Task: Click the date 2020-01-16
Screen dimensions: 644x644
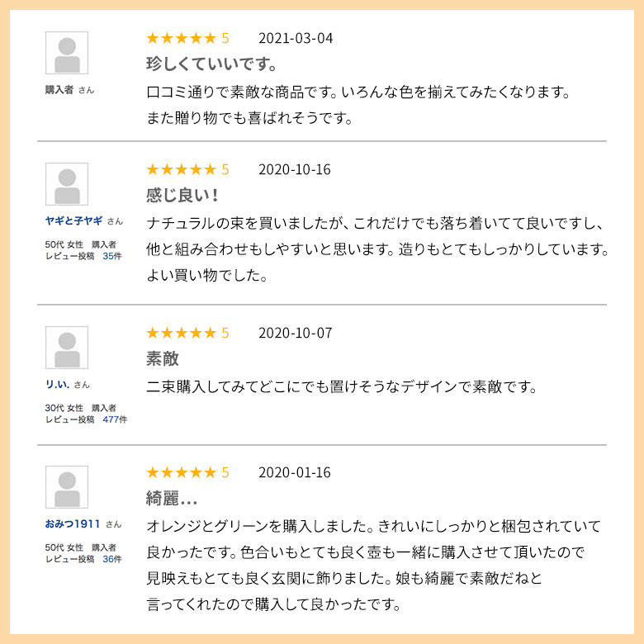Action: point(295,472)
